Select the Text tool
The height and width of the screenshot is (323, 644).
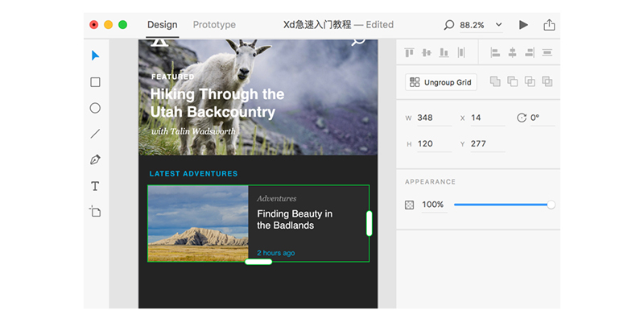coord(95,186)
